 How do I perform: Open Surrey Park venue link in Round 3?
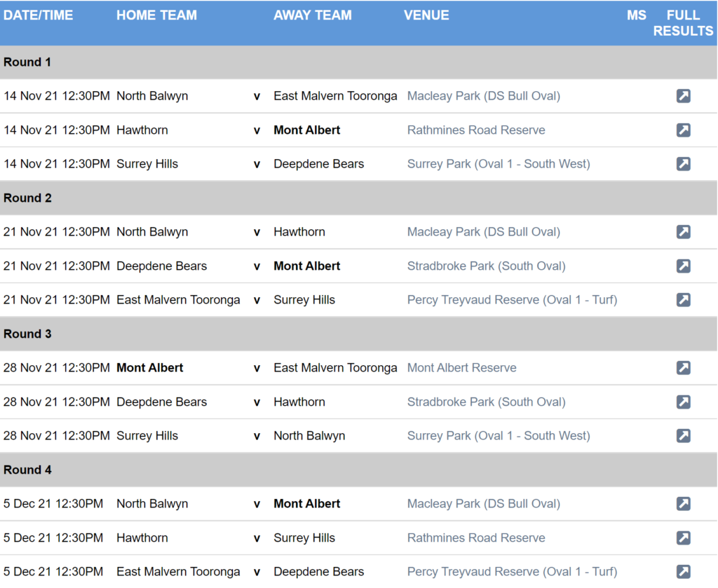[499, 436]
